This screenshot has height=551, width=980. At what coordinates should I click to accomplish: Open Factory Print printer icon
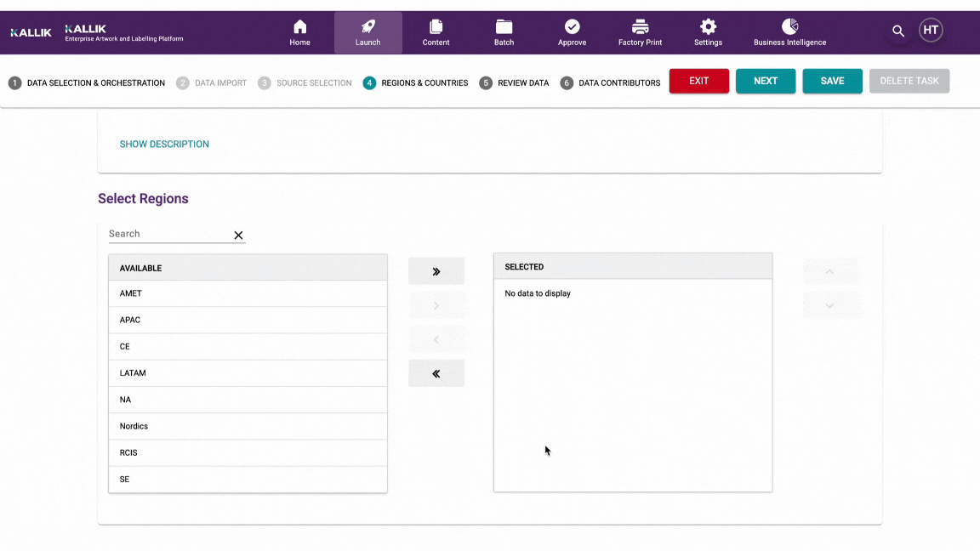click(x=640, y=27)
